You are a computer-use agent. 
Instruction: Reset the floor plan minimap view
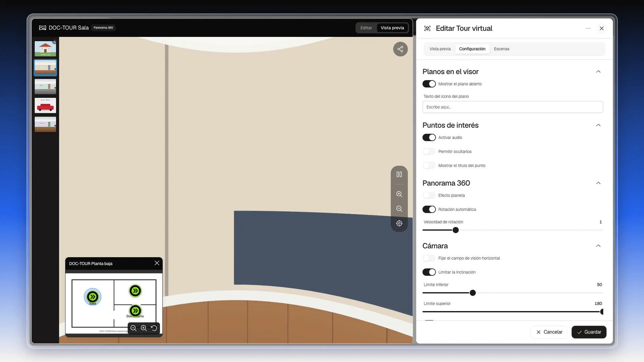154,328
